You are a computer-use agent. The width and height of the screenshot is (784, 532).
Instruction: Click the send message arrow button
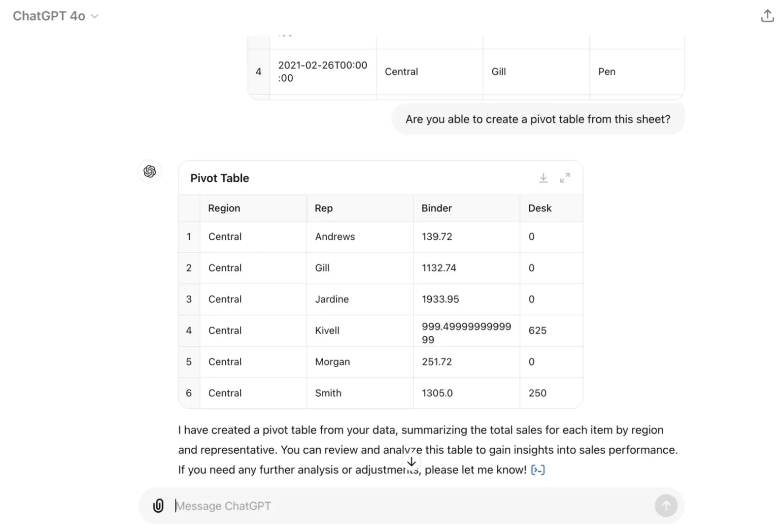click(666, 505)
